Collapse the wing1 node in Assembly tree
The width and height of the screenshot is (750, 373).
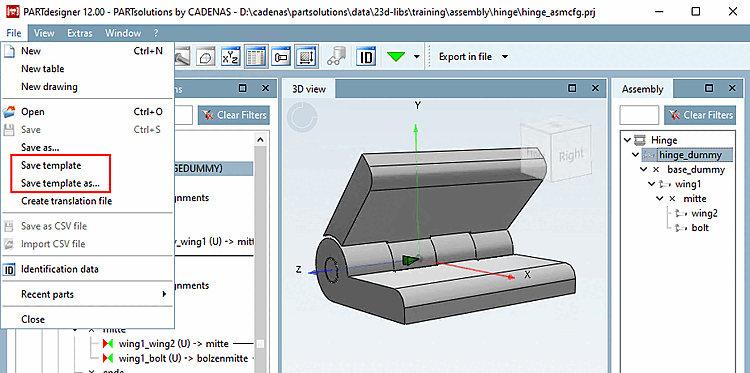(651, 184)
